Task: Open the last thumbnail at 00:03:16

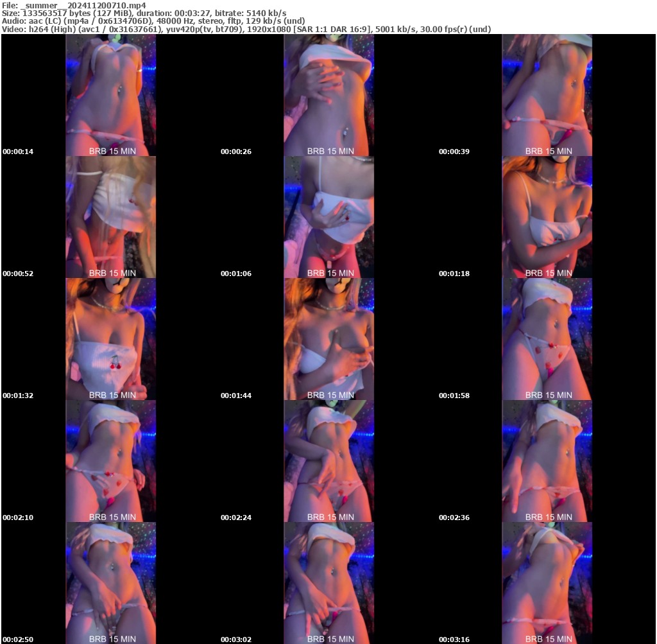Action: [547, 582]
